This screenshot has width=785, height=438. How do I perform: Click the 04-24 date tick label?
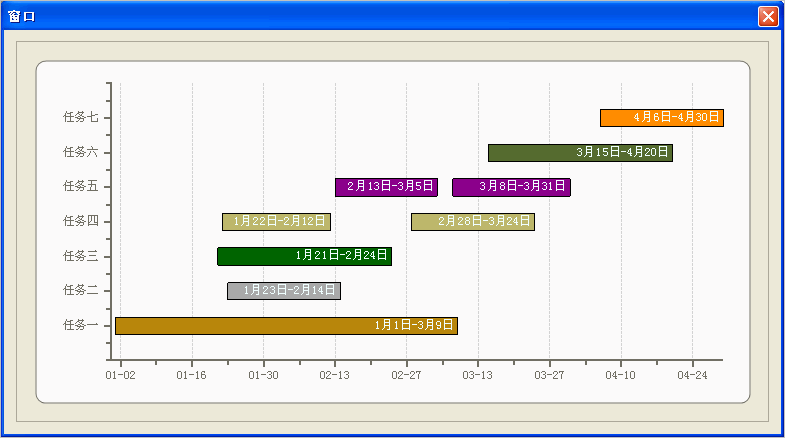pyautogui.click(x=692, y=376)
